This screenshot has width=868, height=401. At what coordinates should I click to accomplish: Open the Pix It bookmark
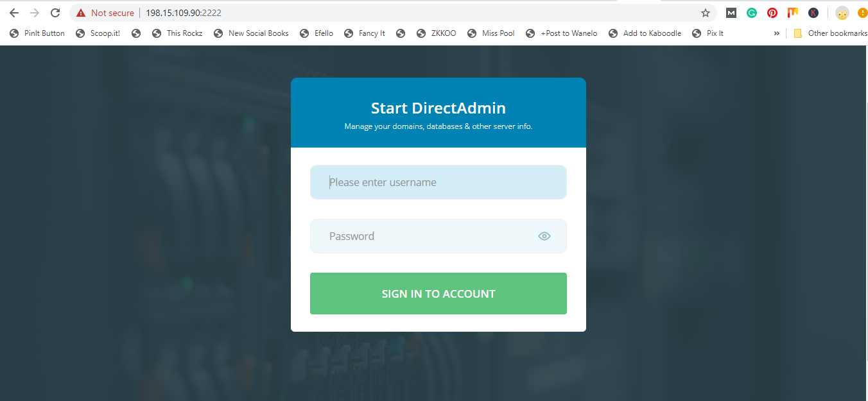coord(708,33)
